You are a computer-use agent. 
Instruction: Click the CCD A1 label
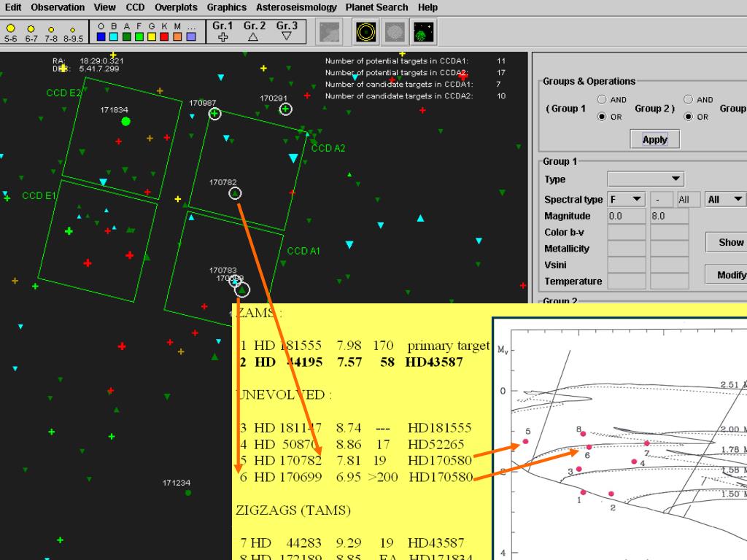[x=303, y=251]
